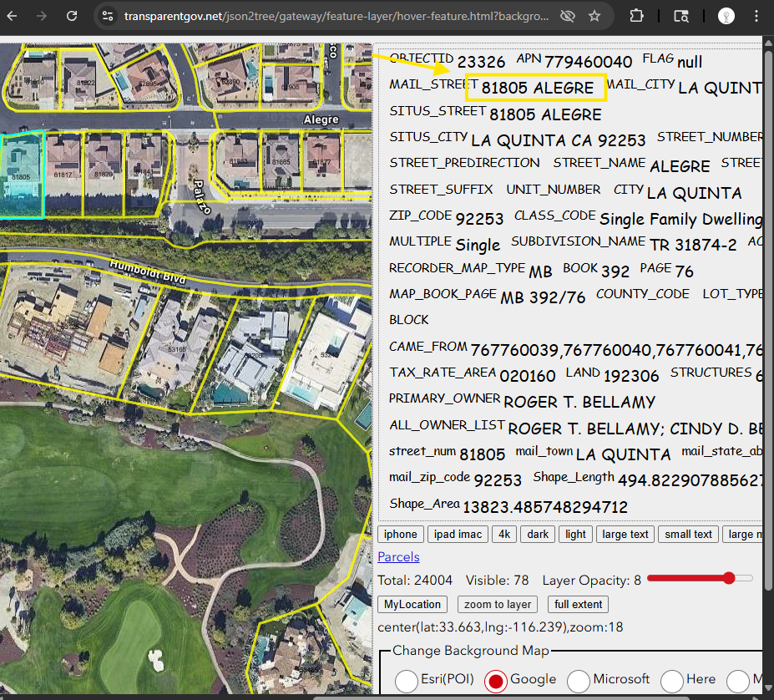Bookmark this page with the star icon

pyautogui.click(x=594, y=16)
